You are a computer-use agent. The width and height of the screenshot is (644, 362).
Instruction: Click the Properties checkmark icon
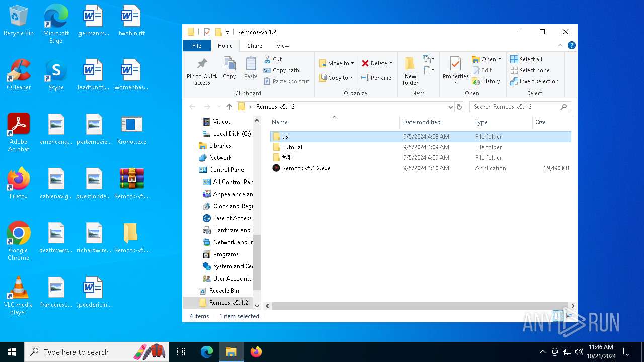click(455, 64)
